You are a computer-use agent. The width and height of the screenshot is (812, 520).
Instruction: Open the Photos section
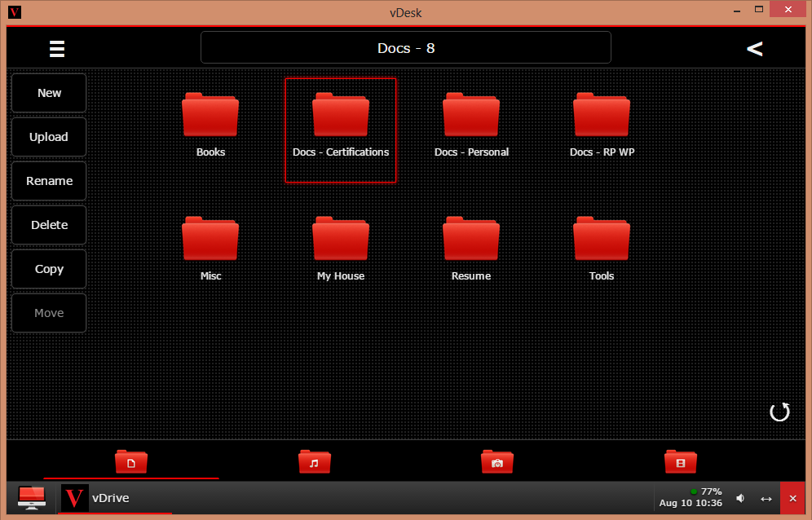tap(496, 461)
